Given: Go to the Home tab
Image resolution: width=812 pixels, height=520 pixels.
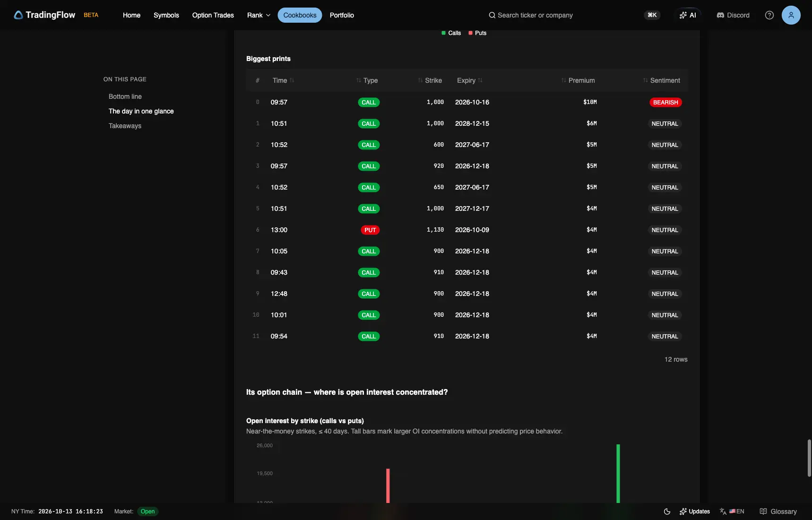Looking at the screenshot, I should tap(131, 15).
